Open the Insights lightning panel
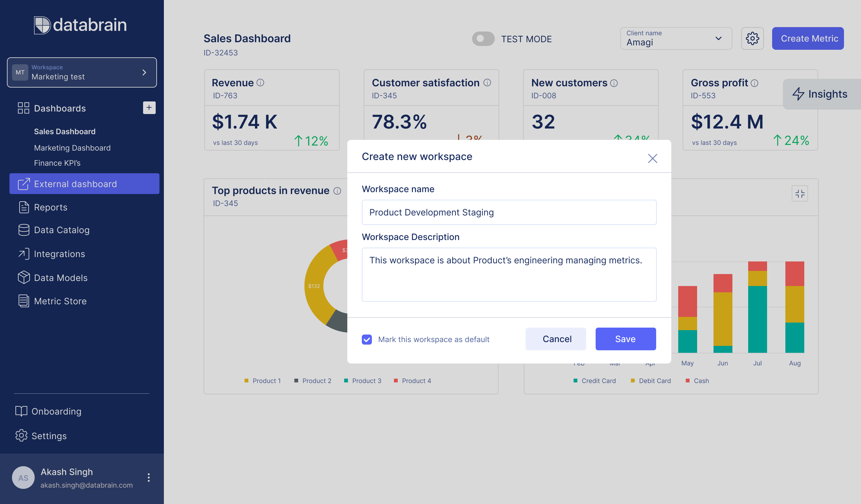Viewport: 861px width, 504px height. pyautogui.click(x=820, y=94)
